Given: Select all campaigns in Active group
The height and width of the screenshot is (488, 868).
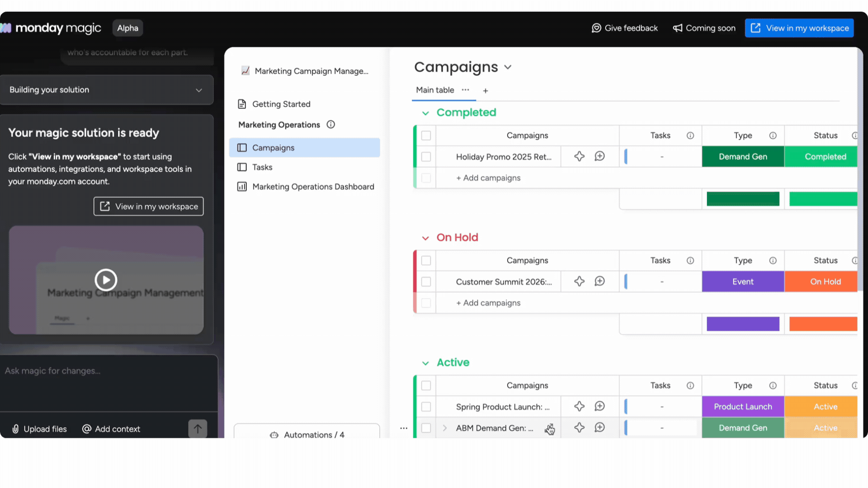Looking at the screenshot, I should (x=426, y=385).
